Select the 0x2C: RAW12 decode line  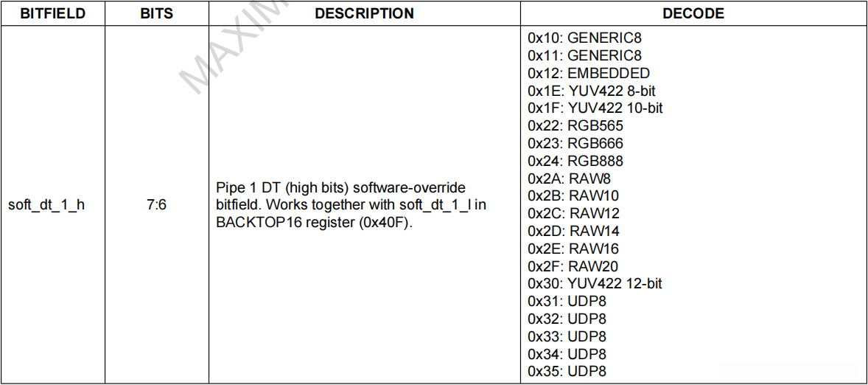pyautogui.click(x=573, y=213)
